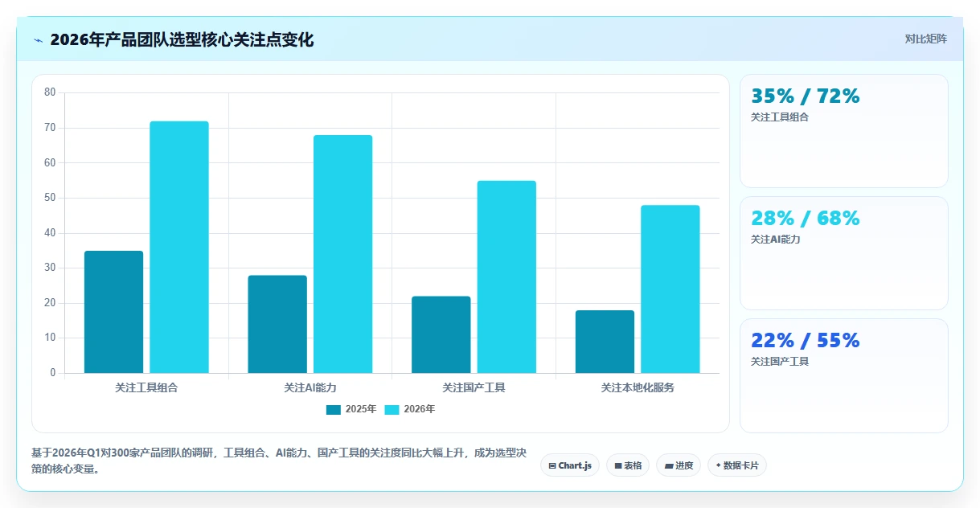
Task: Click the 对比矩阵 label in header
Action: coord(926,39)
